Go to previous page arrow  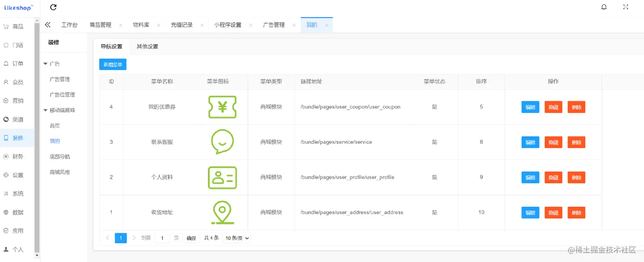[x=107, y=238]
